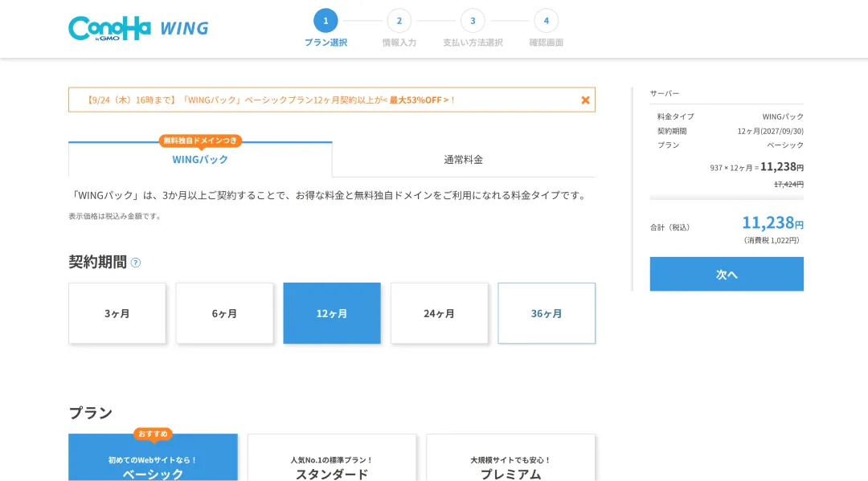Click the 料金タイプ label in the summary
868x481 pixels.
[x=675, y=116]
